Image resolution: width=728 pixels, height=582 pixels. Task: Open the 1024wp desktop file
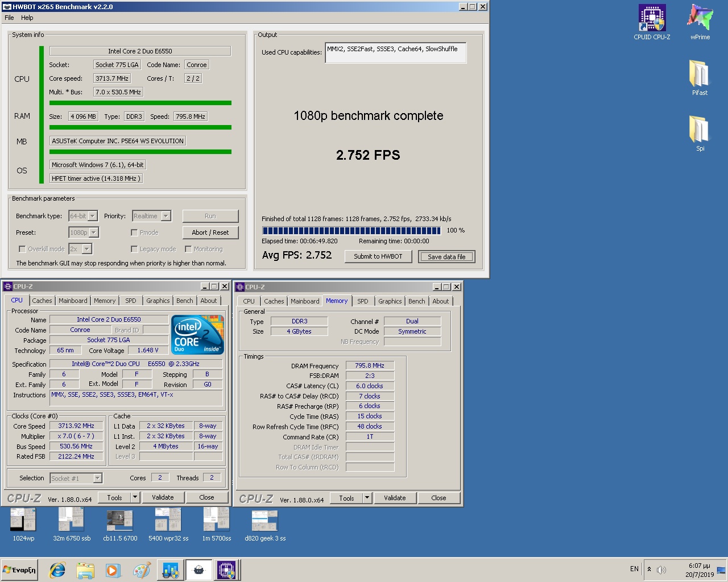[23, 524]
